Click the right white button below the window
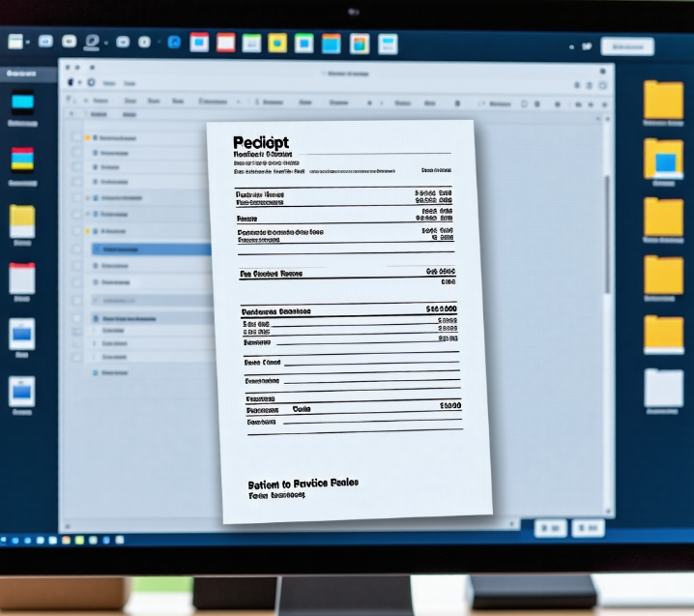This screenshot has height=616, width=694. 588,528
